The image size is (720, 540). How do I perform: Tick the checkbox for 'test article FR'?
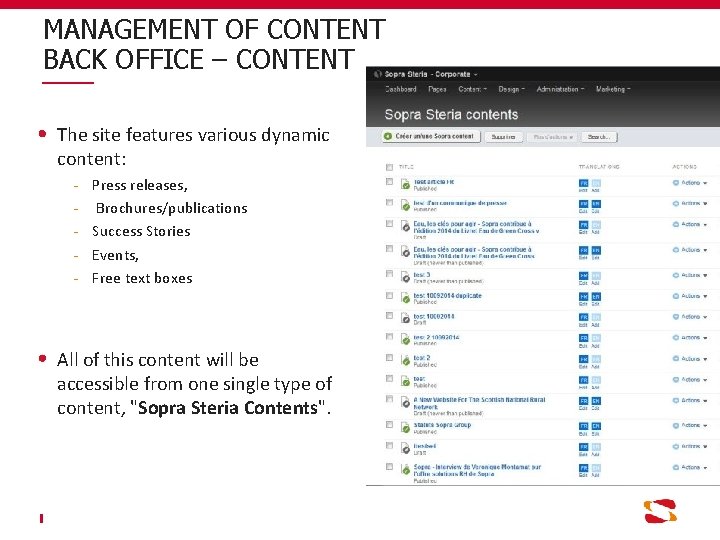[x=389, y=182]
